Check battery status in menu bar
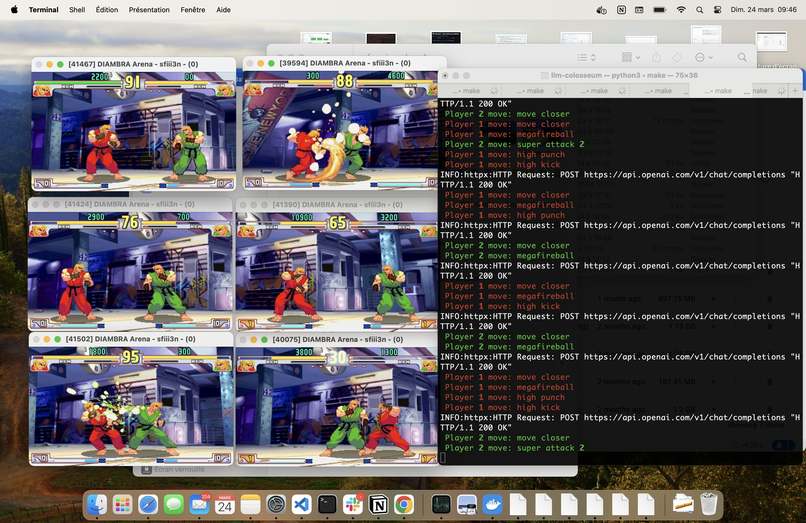 pyautogui.click(x=660, y=9)
